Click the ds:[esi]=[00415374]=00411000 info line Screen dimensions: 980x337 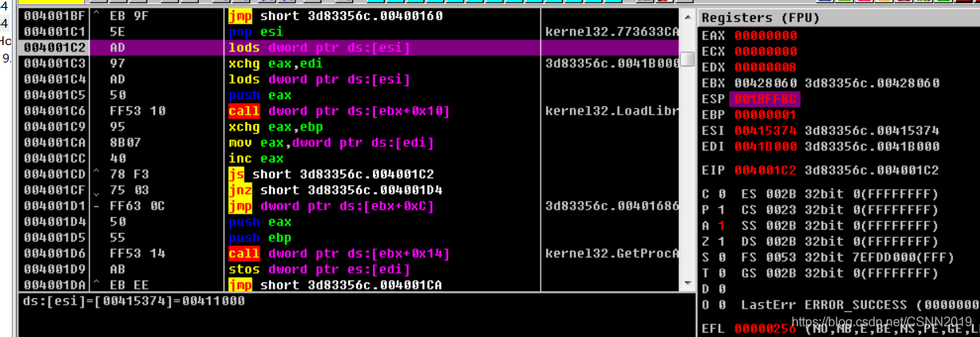pos(134,301)
